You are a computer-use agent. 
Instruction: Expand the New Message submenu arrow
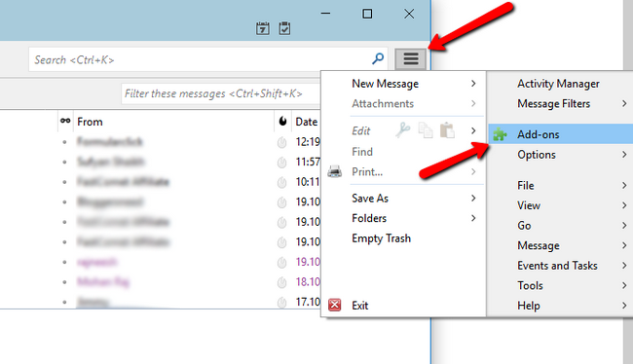coord(473,84)
